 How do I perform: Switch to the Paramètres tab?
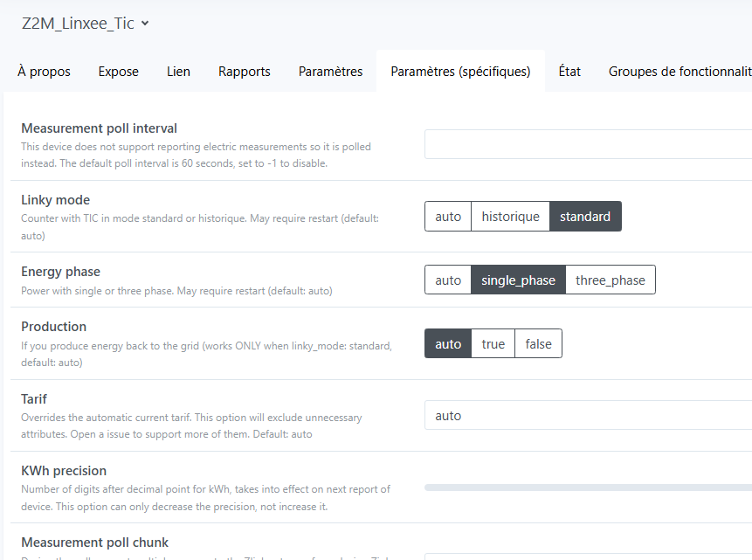pyautogui.click(x=330, y=72)
